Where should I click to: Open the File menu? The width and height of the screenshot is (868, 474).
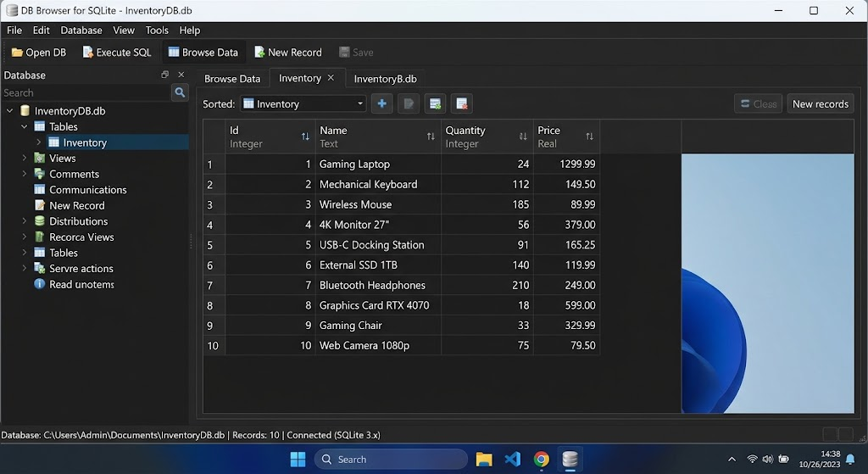pos(14,31)
